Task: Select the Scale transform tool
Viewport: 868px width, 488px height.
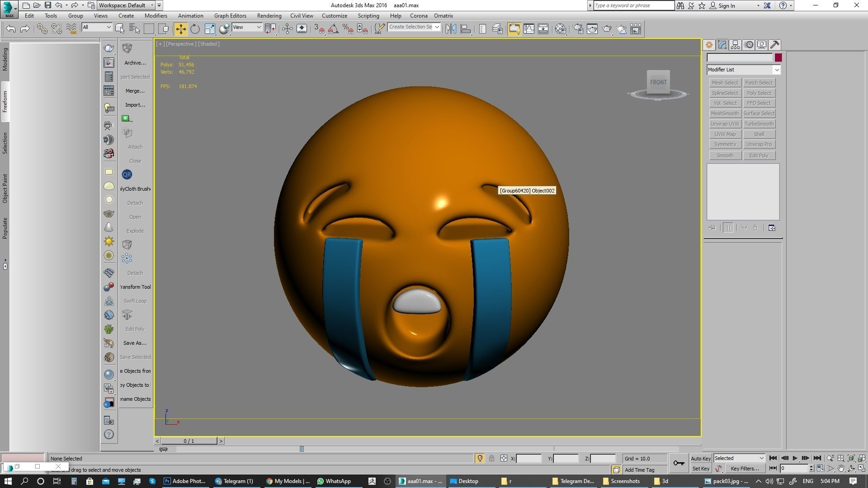Action: tap(210, 29)
